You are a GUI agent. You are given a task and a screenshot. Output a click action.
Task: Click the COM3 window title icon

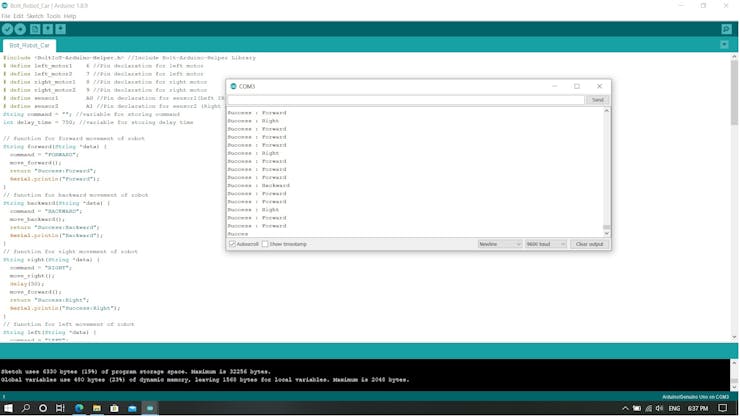click(x=233, y=86)
